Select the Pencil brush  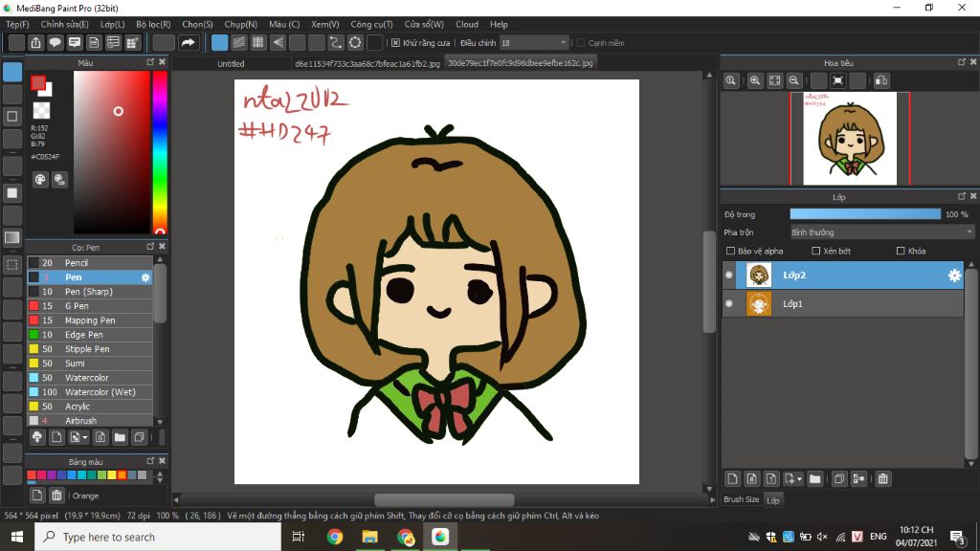tap(89, 263)
